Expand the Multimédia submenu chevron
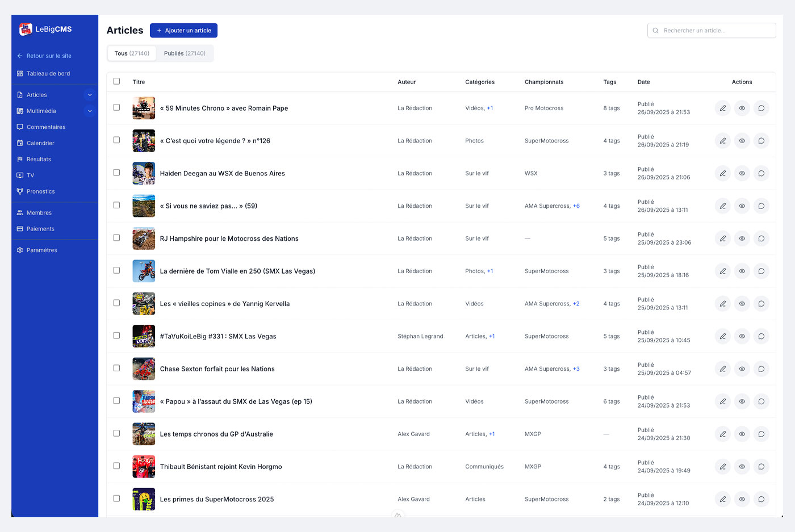The image size is (795, 532). 90,111
